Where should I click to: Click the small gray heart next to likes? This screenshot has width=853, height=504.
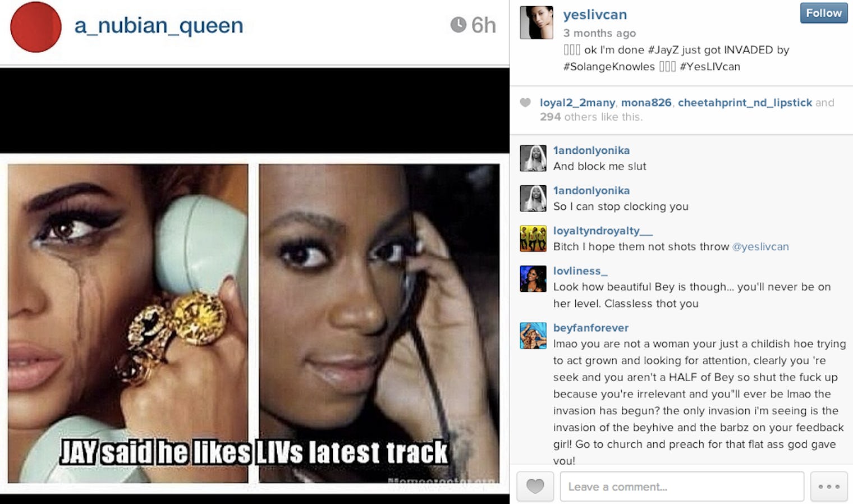[525, 103]
